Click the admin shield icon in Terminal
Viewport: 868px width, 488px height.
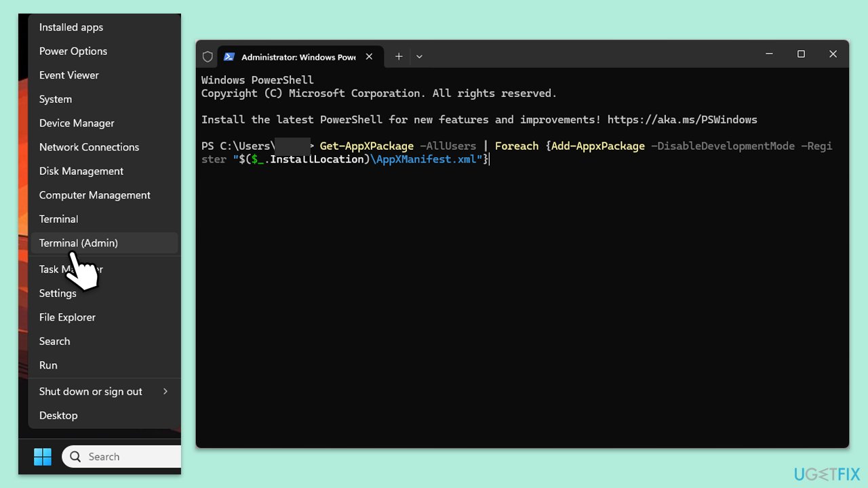[x=208, y=57]
